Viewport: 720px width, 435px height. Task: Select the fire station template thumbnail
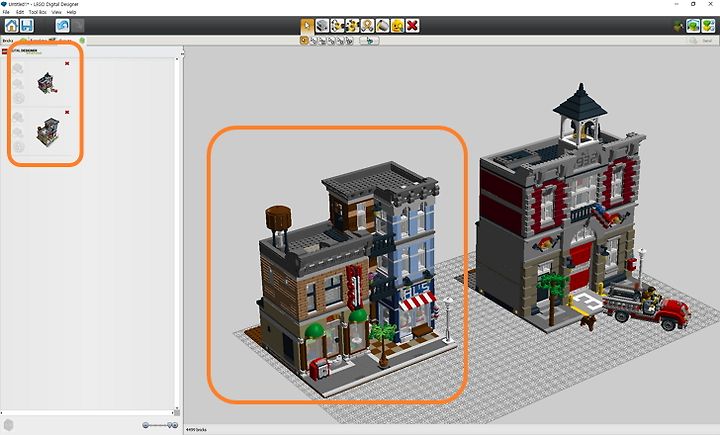pos(47,83)
